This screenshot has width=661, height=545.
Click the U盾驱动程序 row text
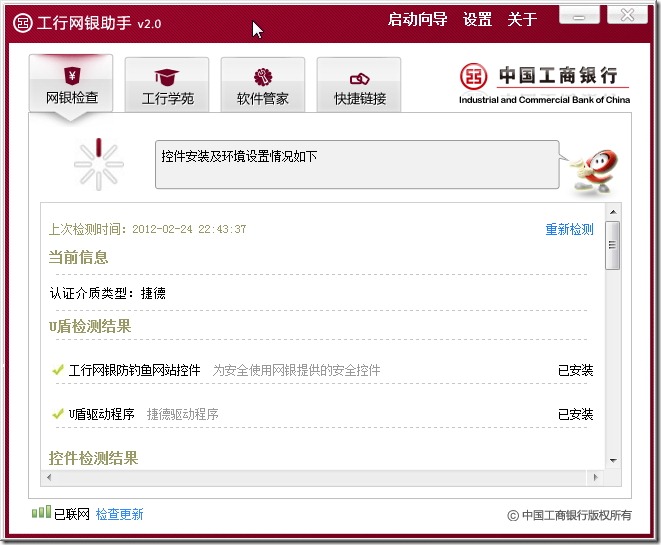point(102,414)
